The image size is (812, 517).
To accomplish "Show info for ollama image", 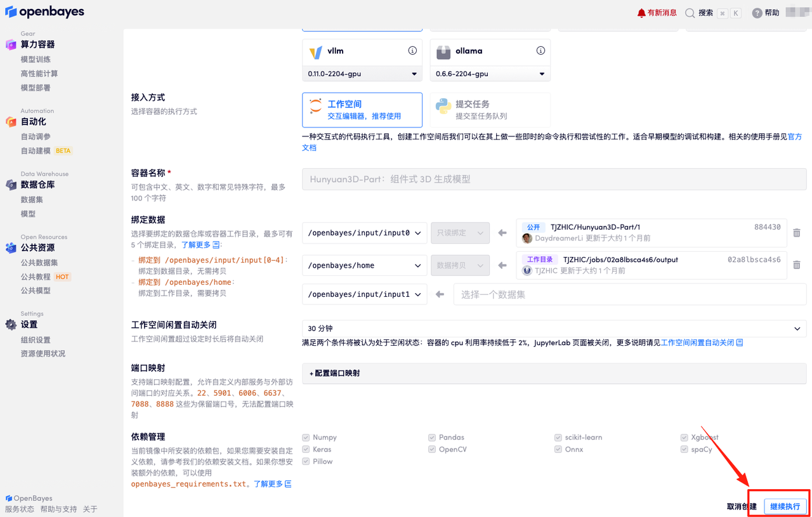I will pyautogui.click(x=540, y=51).
